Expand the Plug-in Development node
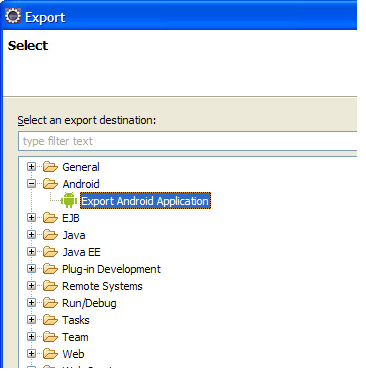 point(31,269)
